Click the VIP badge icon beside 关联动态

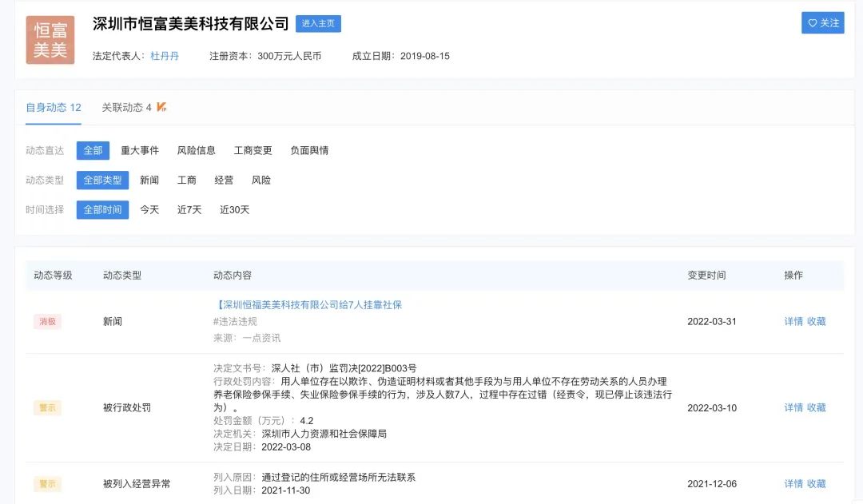coord(161,107)
